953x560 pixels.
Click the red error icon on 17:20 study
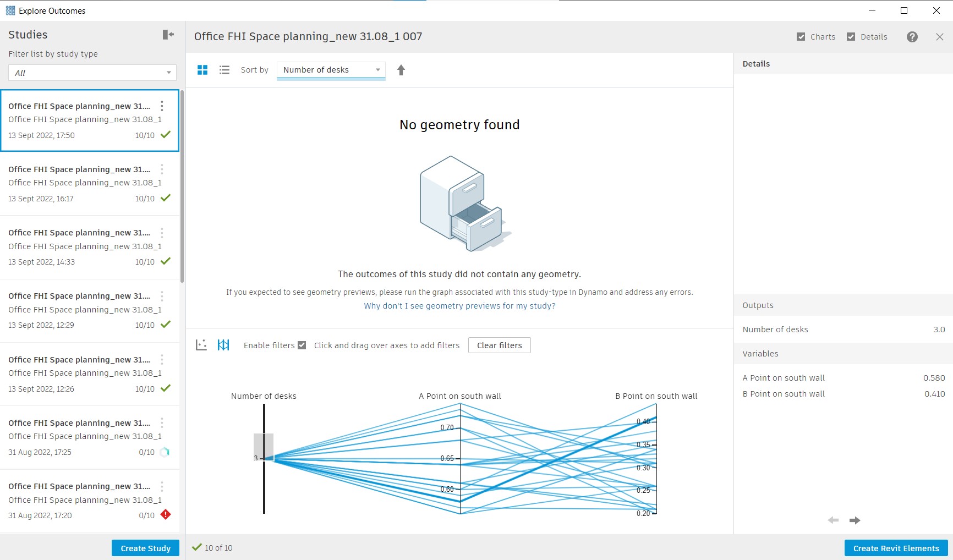coord(166,514)
